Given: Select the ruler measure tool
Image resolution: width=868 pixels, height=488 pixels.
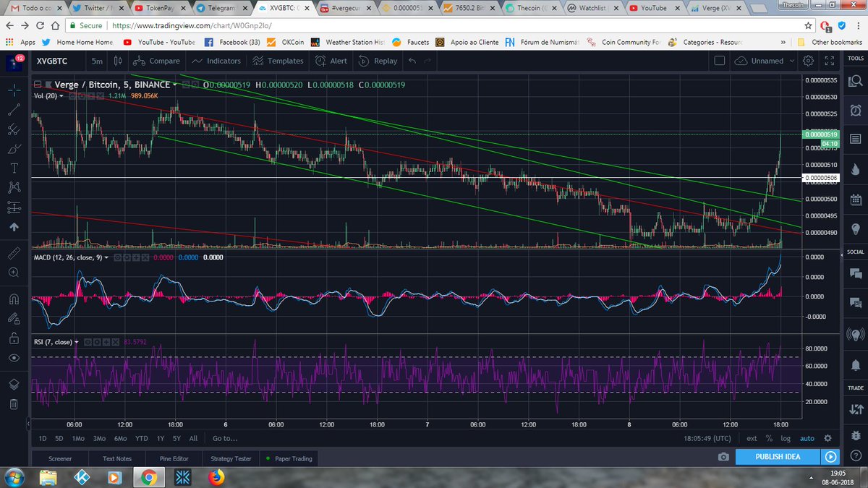Looking at the screenshot, I should point(14,253).
